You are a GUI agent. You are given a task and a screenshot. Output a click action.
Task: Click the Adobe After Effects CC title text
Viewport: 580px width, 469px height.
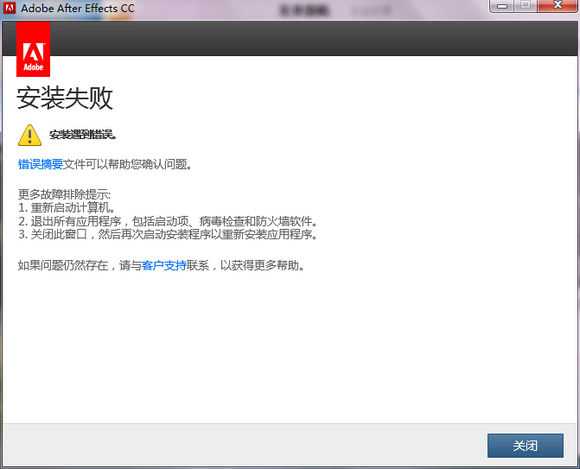pyautogui.click(x=78, y=8)
